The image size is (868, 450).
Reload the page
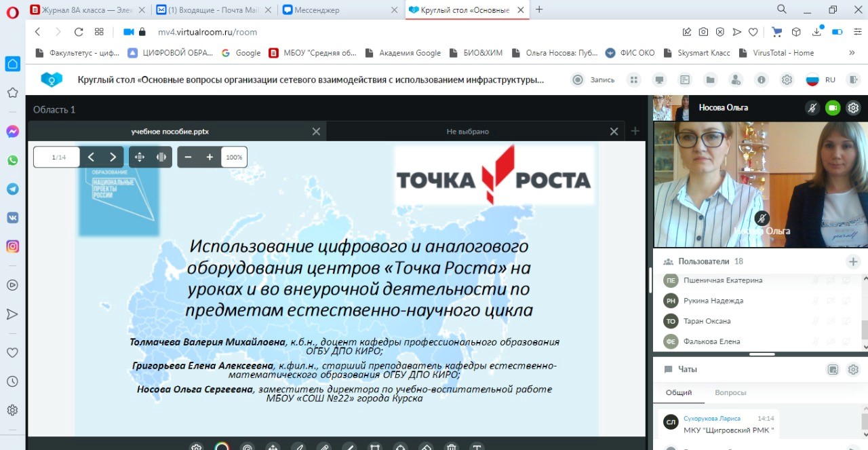click(78, 32)
